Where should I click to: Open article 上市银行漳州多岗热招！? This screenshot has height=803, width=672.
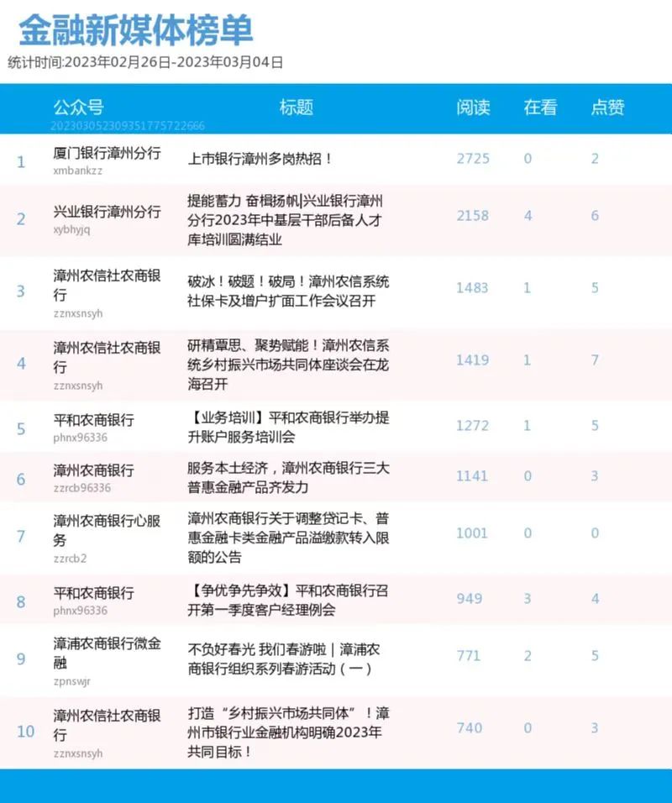pos(260,159)
